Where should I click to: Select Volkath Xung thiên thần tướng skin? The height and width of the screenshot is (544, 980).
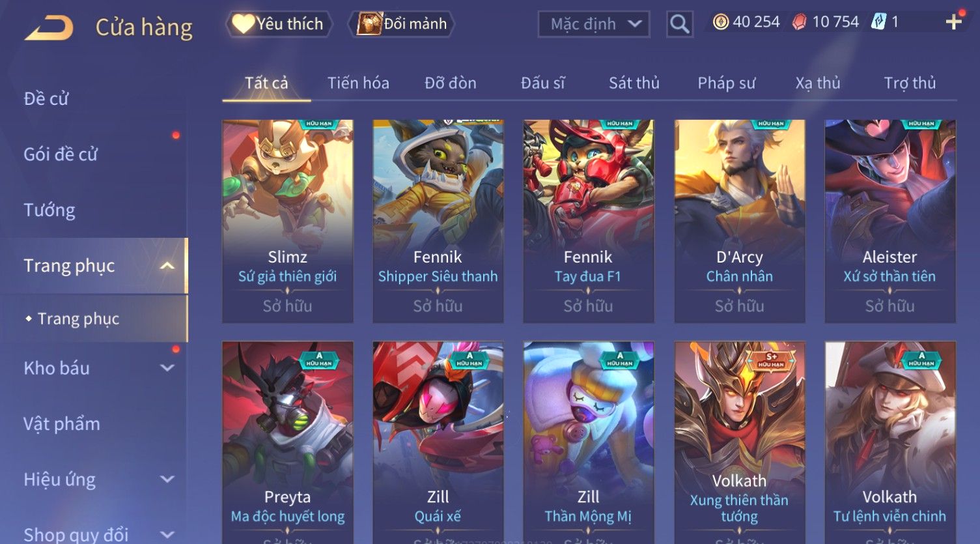point(740,442)
